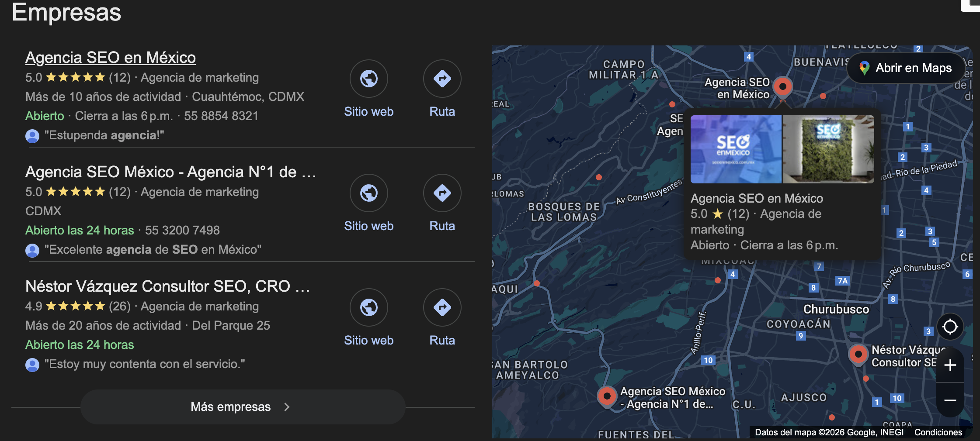Get directions icon for Néstor Vázquez Consultor

click(442, 307)
